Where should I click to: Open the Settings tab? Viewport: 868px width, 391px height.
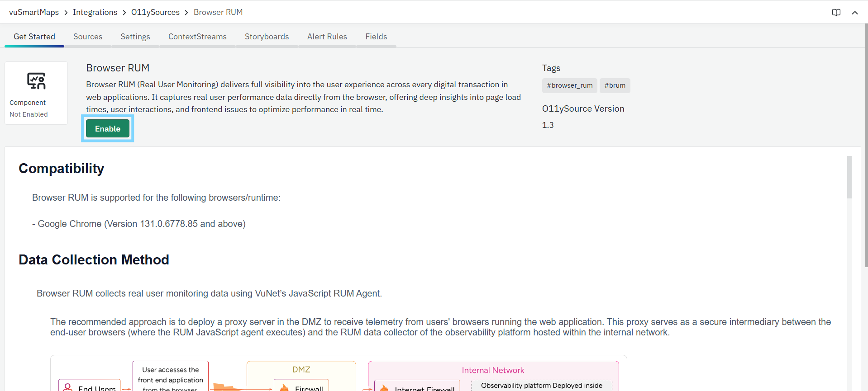click(135, 37)
